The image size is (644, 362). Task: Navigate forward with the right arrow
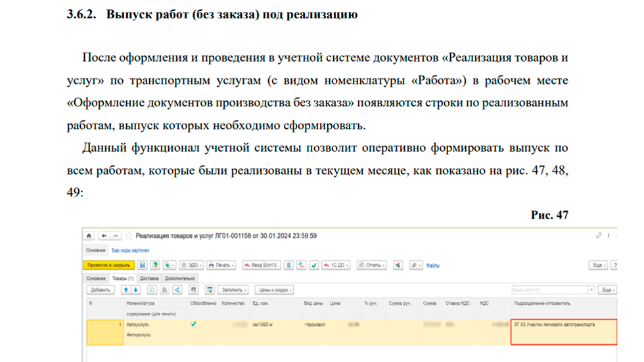point(116,236)
